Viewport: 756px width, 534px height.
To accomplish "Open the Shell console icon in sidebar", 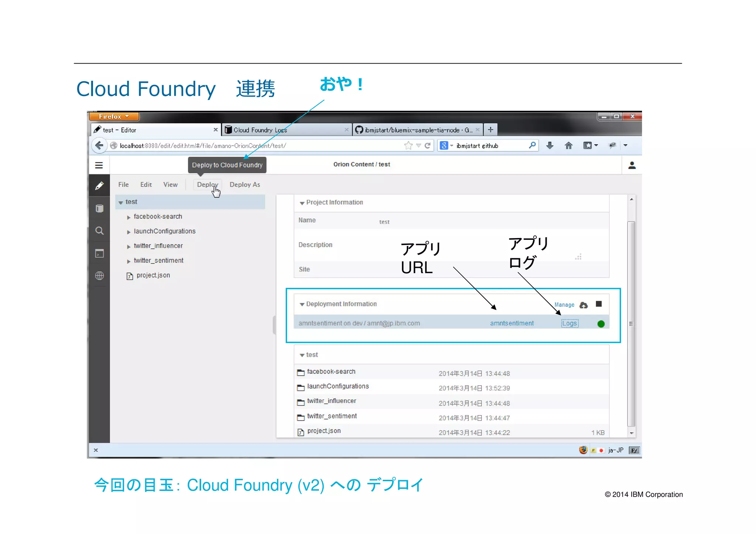I will coord(99,254).
